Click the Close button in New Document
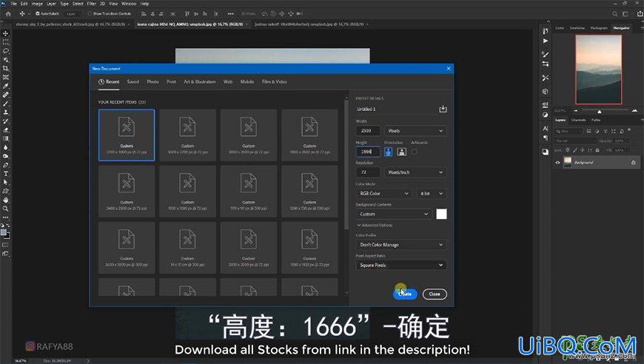The height and width of the screenshot is (364, 644). [x=435, y=294]
